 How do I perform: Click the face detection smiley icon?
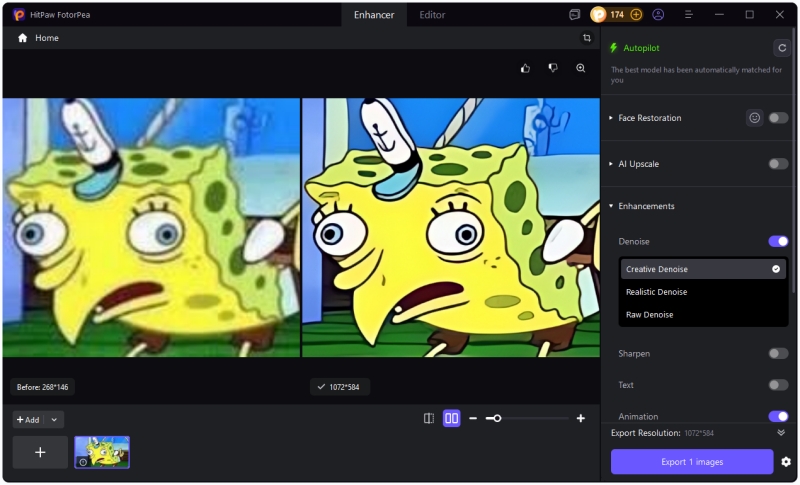755,118
